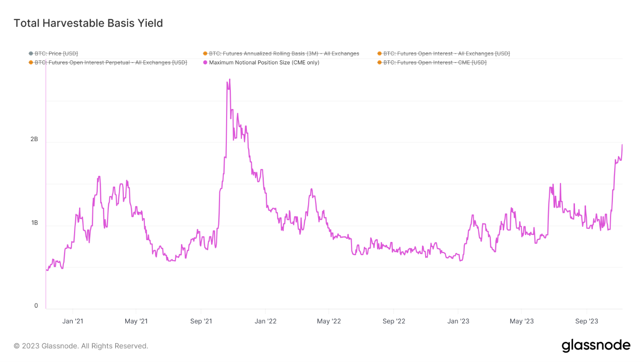The width and height of the screenshot is (644, 362).
Task: Show Futures Open Interest Perpetual series
Action: 111,63
